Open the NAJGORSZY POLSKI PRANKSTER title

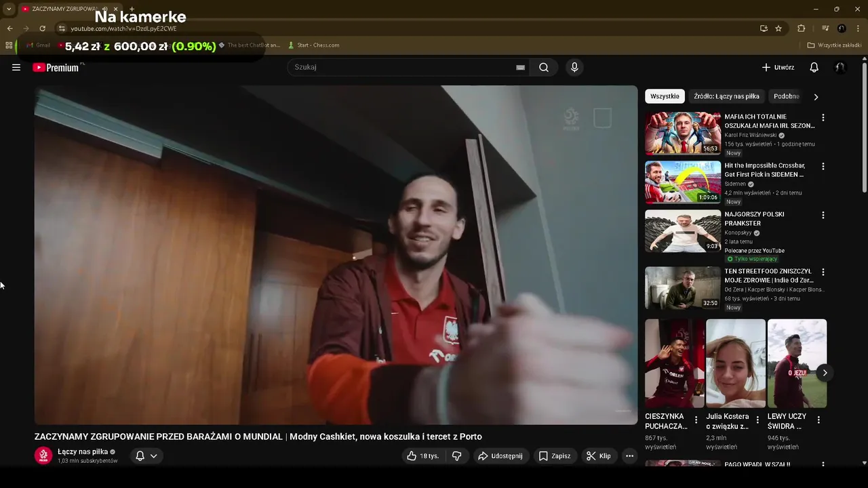[754, 219]
